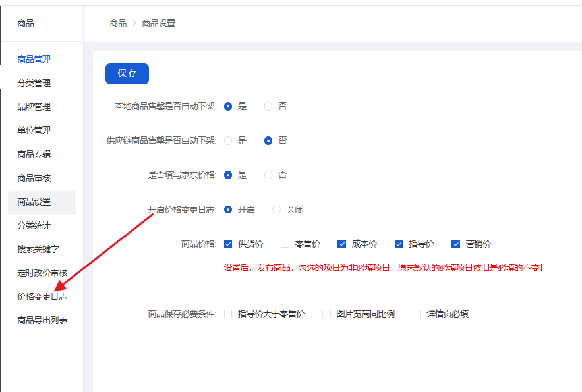This screenshot has width=582, height=392.
Task: Open 商品导出列表 menu item
Action: (42, 320)
